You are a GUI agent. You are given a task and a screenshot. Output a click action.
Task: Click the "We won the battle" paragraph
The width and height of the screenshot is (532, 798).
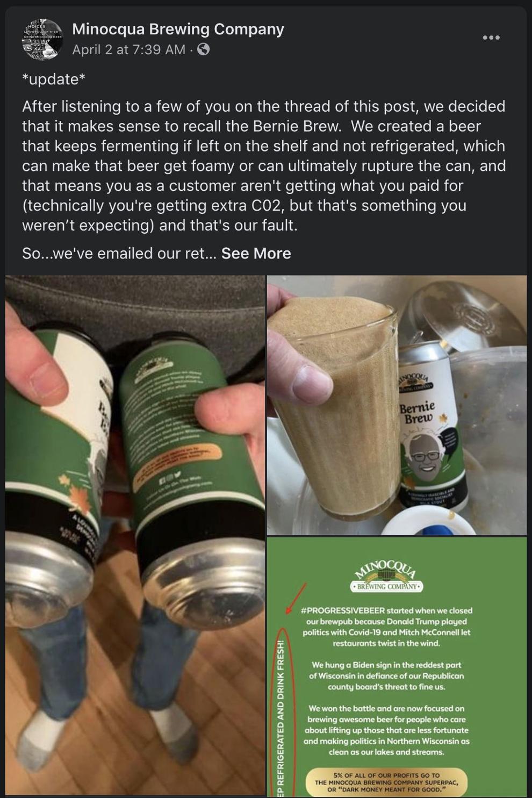[386, 730]
